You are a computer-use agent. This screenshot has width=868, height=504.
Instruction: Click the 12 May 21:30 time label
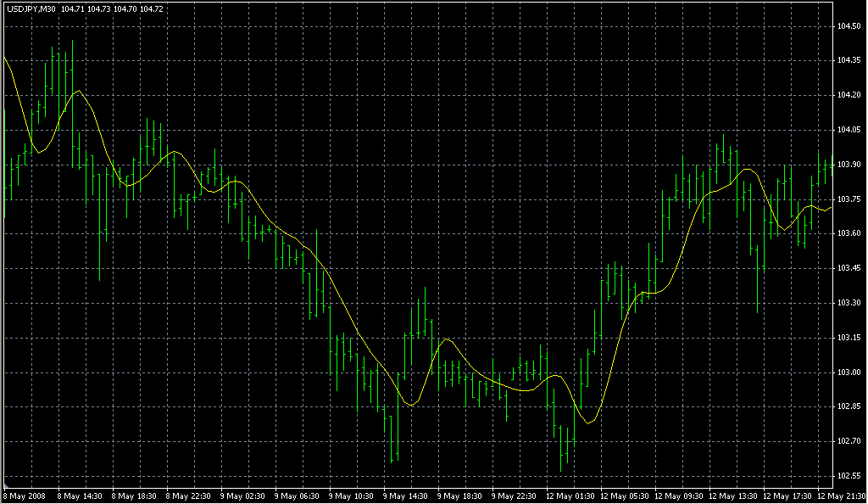pos(839,496)
